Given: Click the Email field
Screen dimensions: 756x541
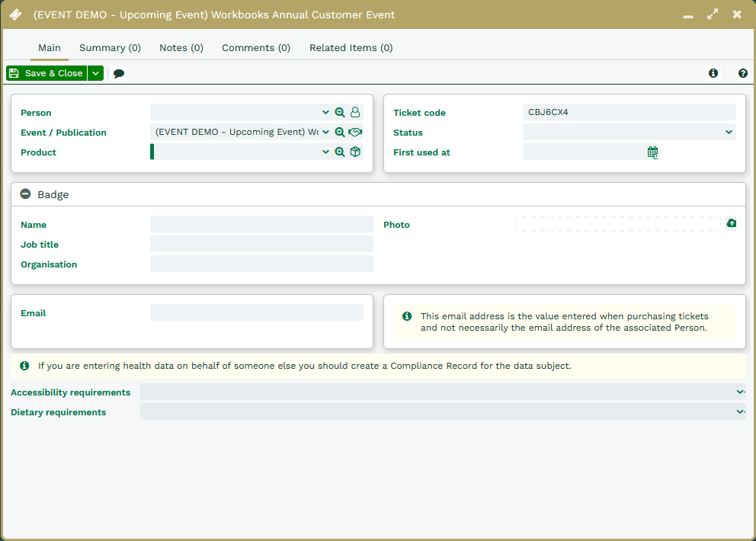Looking at the screenshot, I should tap(257, 312).
